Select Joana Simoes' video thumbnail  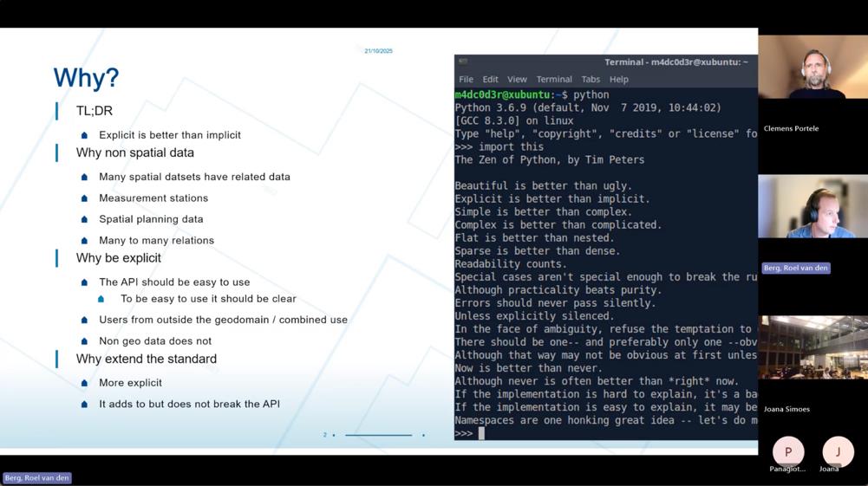point(813,347)
